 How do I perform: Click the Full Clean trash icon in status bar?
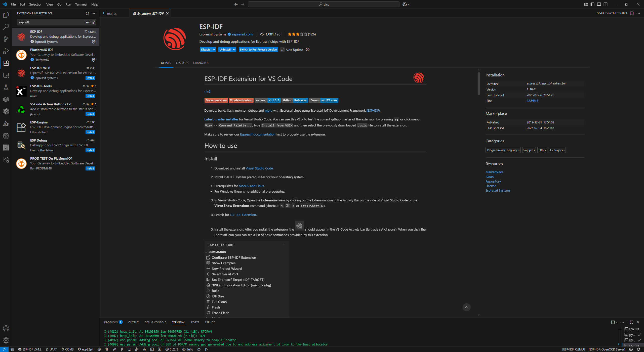pos(107,349)
